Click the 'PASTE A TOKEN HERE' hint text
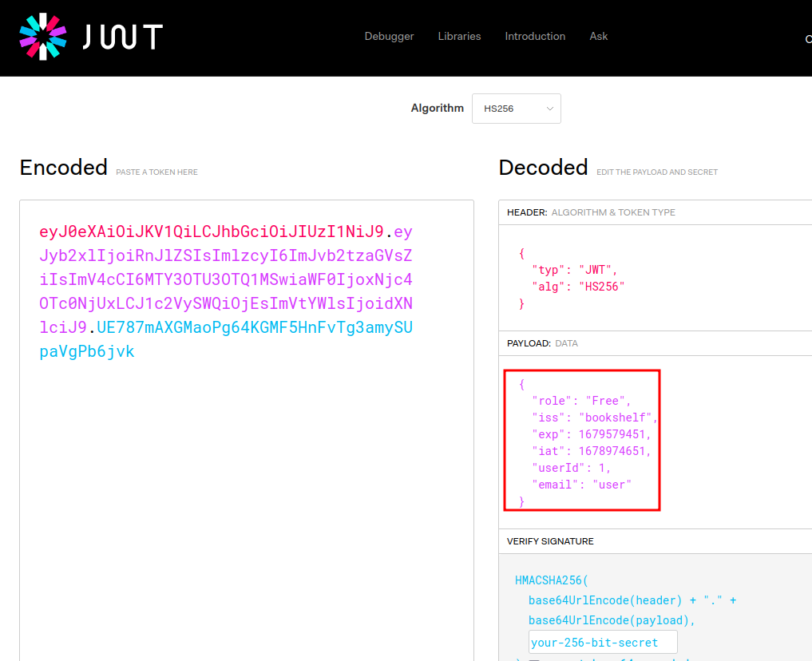 157,172
